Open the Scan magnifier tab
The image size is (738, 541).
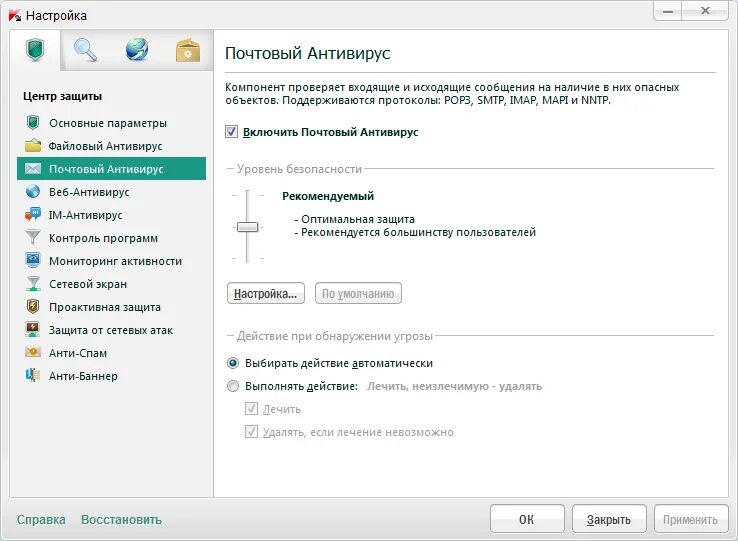coord(85,50)
